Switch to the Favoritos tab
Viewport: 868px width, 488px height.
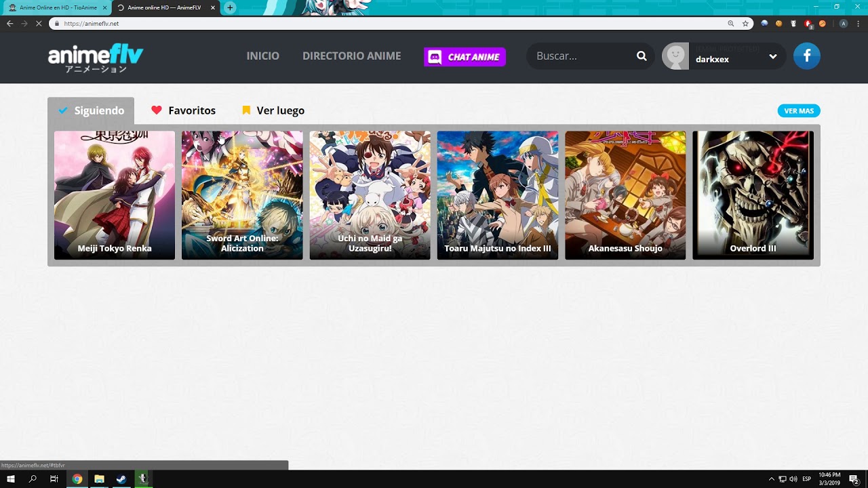(x=183, y=110)
